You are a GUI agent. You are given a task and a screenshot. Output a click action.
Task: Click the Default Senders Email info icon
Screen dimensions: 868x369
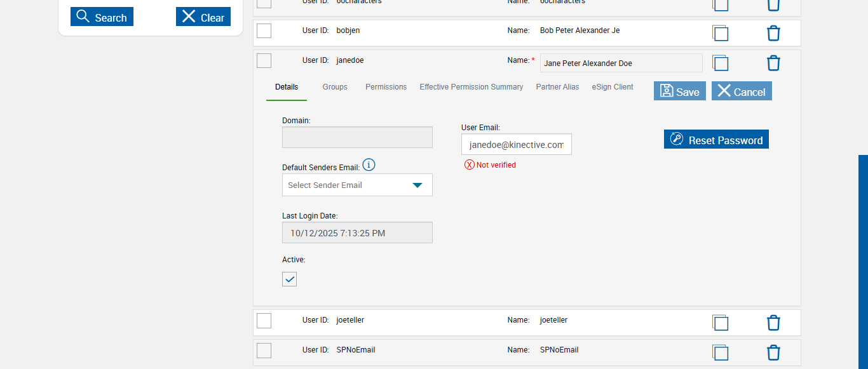coord(369,165)
